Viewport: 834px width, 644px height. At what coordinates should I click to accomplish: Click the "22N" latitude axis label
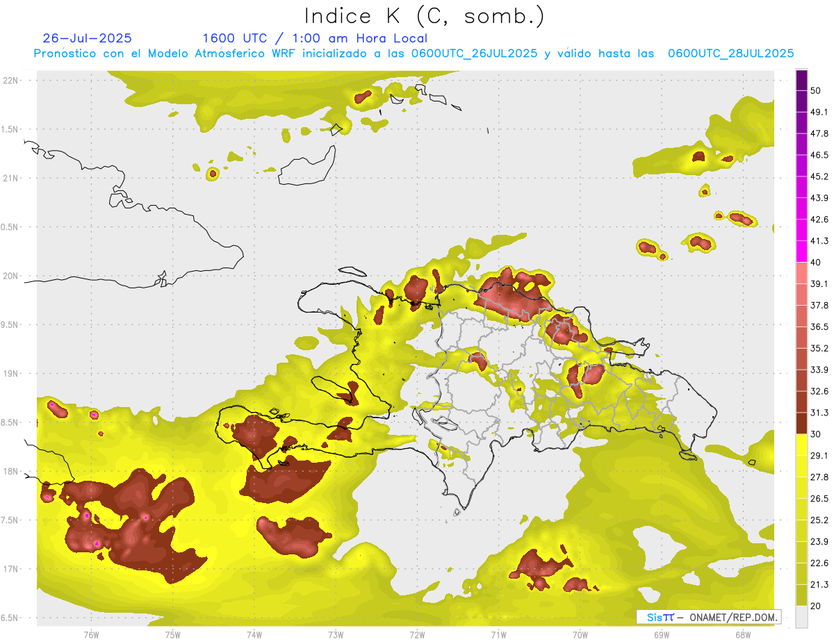pos(11,80)
